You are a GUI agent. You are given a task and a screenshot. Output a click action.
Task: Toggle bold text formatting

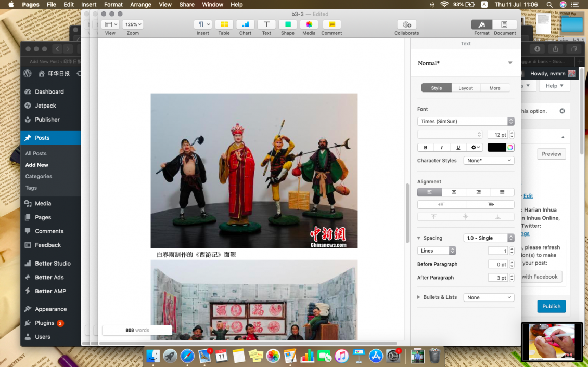pyautogui.click(x=425, y=148)
